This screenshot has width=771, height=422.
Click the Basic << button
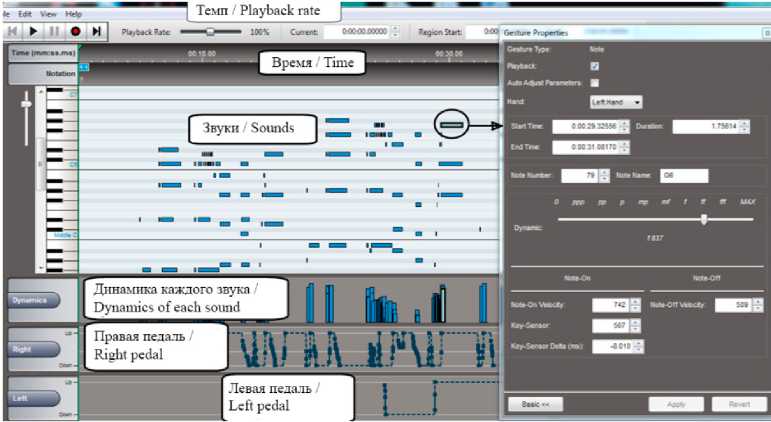(x=535, y=404)
